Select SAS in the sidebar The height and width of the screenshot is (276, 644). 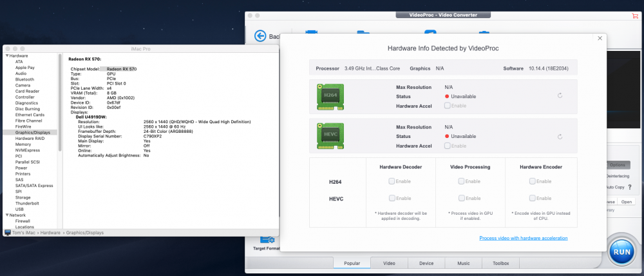click(19, 180)
